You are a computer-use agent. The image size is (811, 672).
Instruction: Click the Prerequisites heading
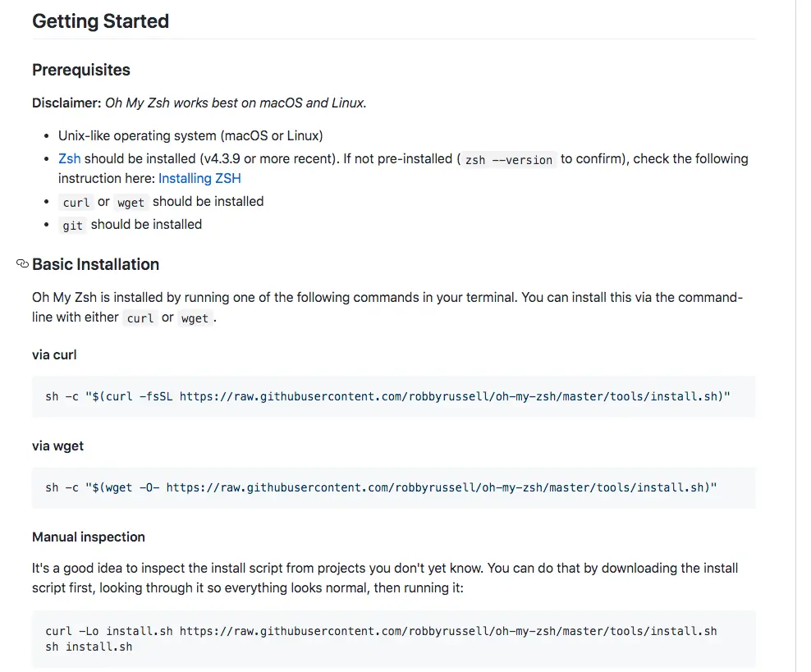click(81, 70)
